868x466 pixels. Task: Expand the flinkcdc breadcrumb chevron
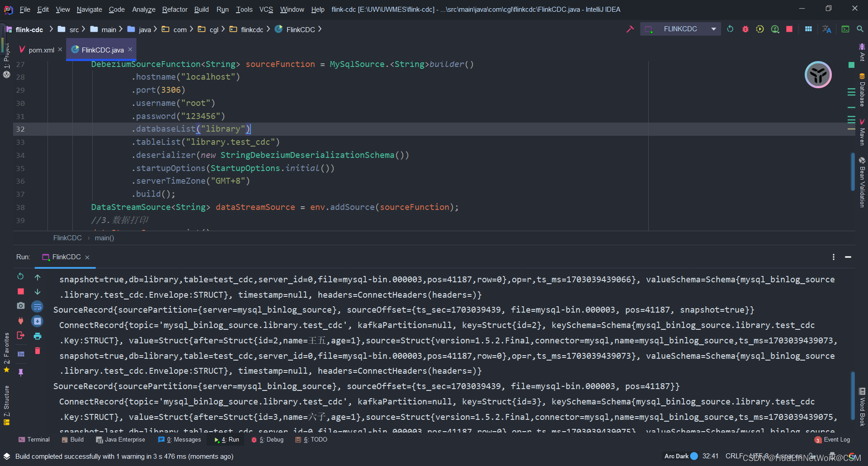[268, 29]
